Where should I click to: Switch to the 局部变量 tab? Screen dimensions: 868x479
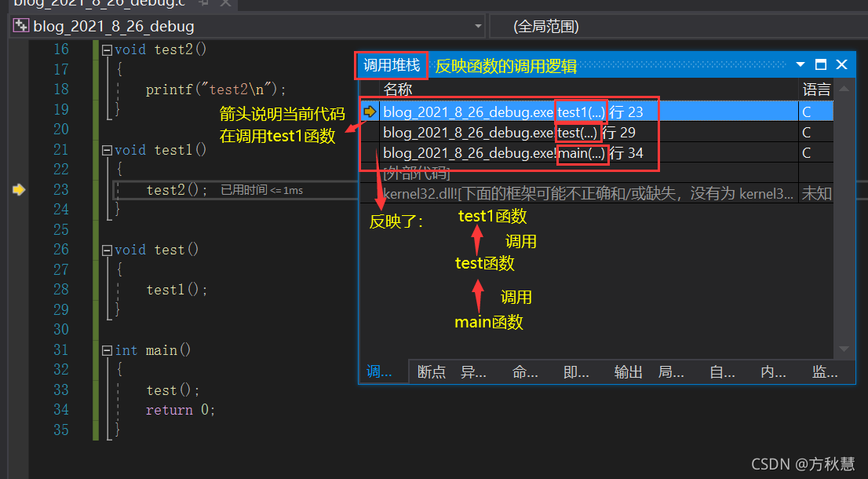(x=671, y=372)
